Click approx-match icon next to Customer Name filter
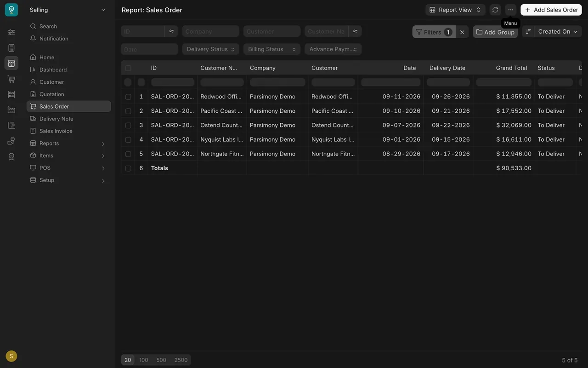 click(x=355, y=31)
